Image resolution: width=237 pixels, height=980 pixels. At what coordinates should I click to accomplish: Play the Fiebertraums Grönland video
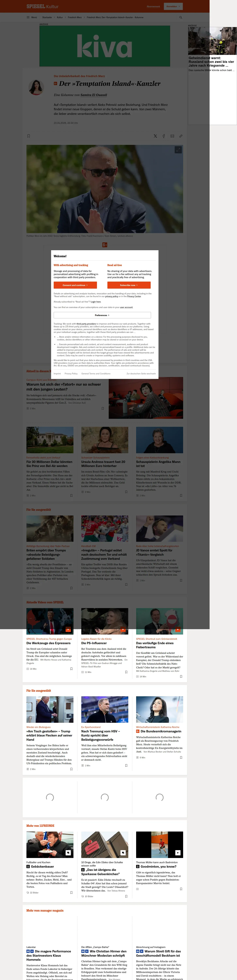click(x=178, y=629)
